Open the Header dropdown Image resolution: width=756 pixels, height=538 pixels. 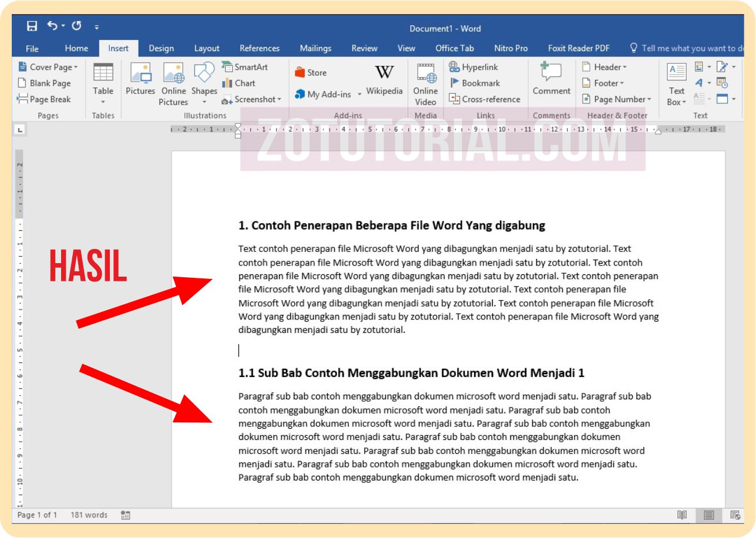(604, 67)
